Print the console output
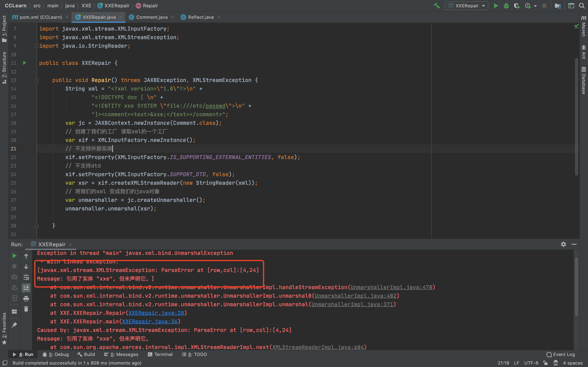The width and height of the screenshot is (588, 367). (x=26, y=298)
